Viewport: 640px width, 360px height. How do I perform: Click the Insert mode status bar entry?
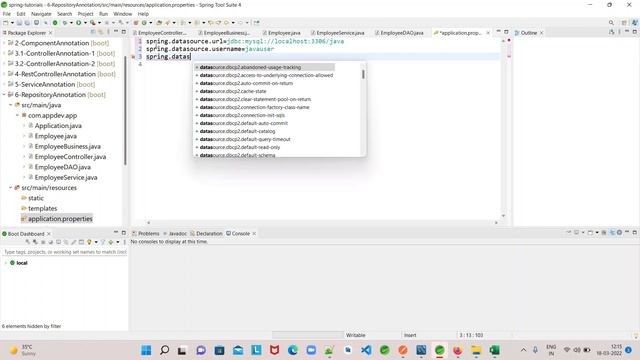coord(410,335)
